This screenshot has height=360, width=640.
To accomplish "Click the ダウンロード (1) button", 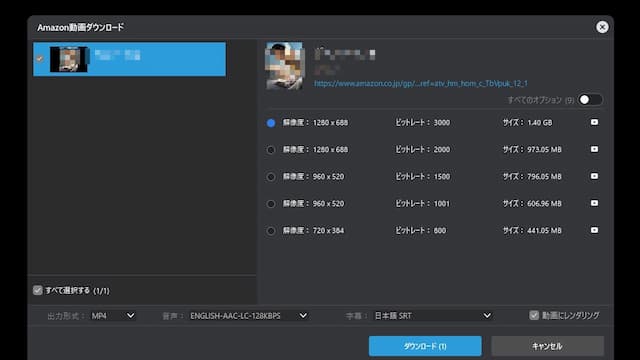I will pos(425,346).
